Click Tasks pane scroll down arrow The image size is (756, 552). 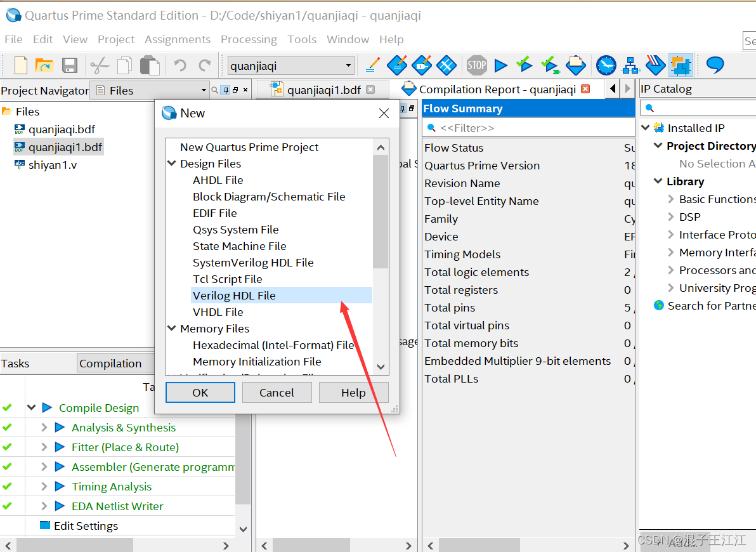coord(243,529)
